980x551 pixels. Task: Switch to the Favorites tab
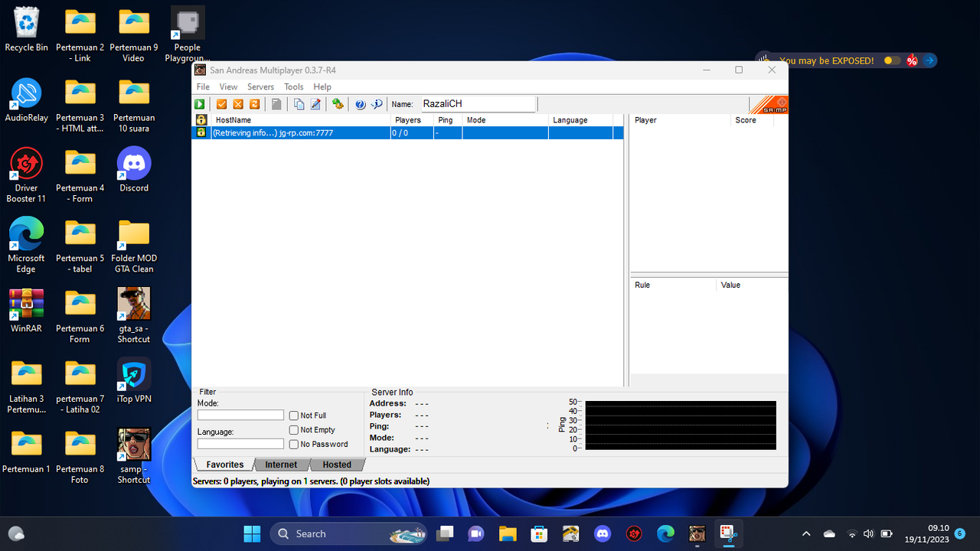(225, 465)
